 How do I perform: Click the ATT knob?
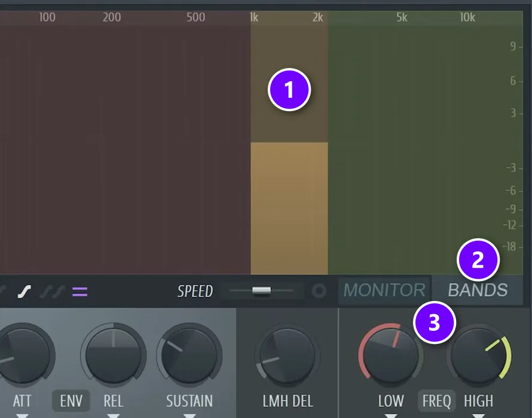(x=23, y=355)
